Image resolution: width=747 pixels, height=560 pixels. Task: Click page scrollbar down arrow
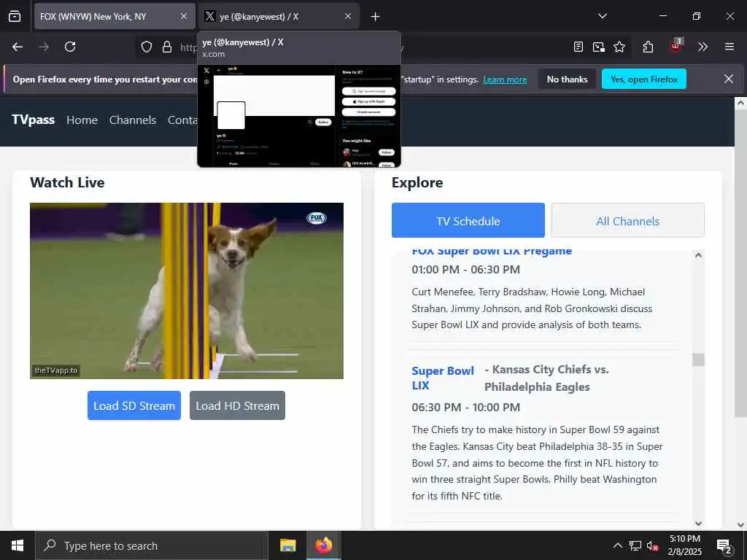(741, 525)
